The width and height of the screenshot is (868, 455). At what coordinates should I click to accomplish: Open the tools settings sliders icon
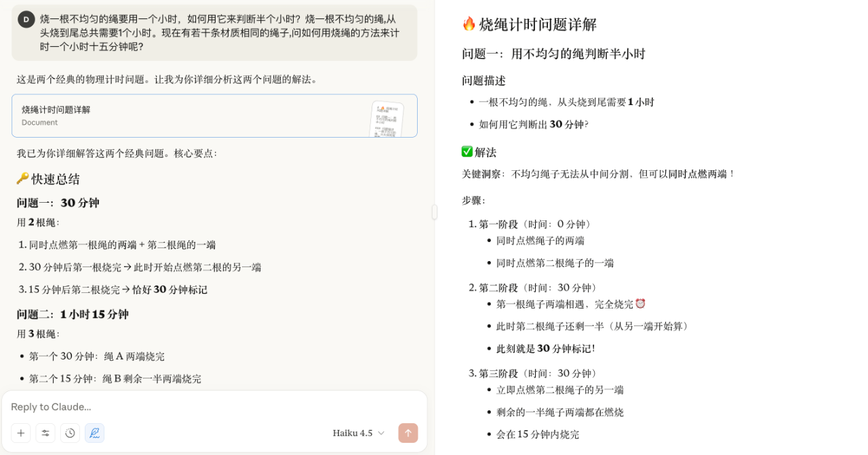[45, 433]
